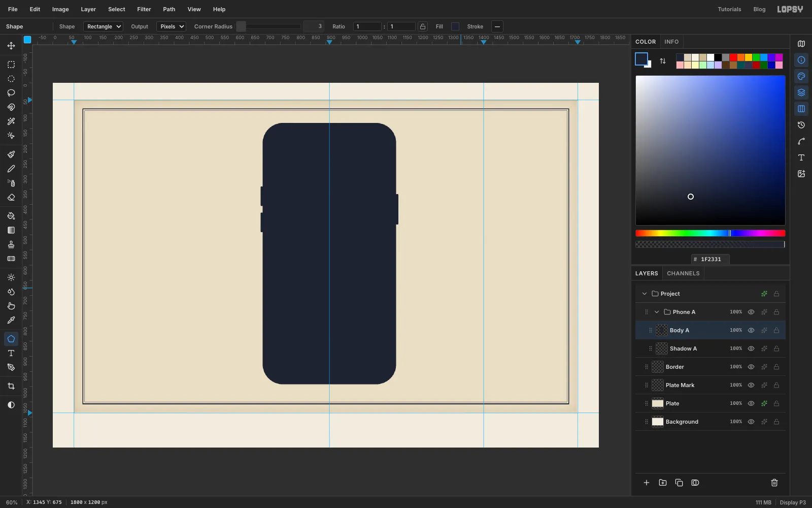The height and width of the screenshot is (508, 812).
Task: Select the Move tool
Action: (11, 46)
